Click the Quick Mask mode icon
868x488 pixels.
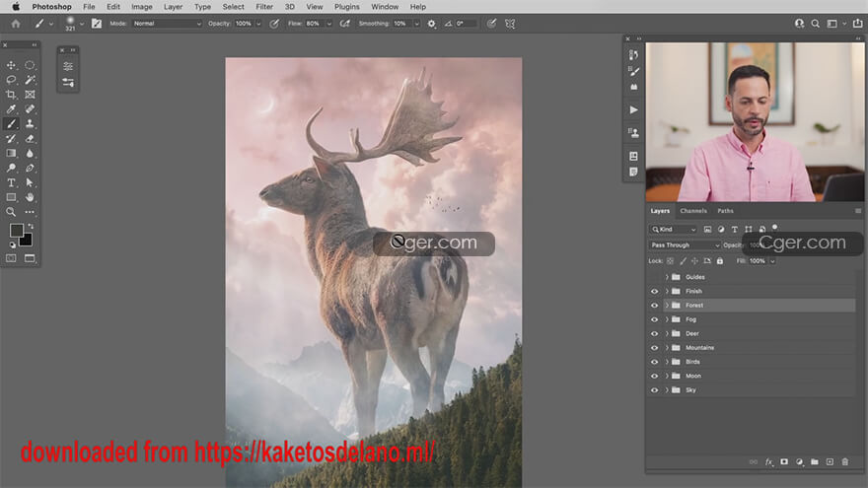click(x=11, y=258)
